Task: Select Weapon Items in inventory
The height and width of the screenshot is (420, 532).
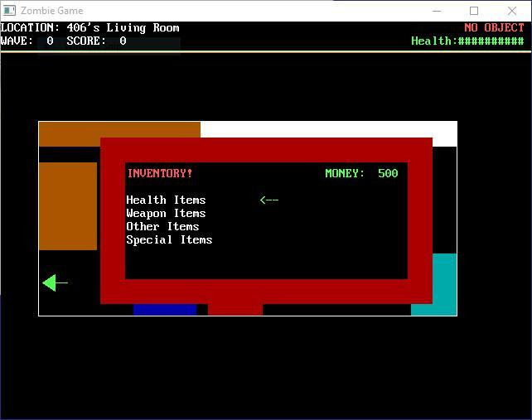Action: pos(166,213)
